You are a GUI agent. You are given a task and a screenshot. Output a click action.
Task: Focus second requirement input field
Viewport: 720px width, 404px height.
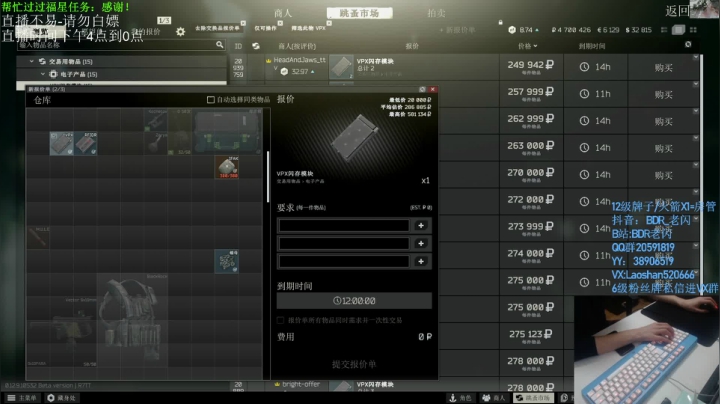pos(344,243)
